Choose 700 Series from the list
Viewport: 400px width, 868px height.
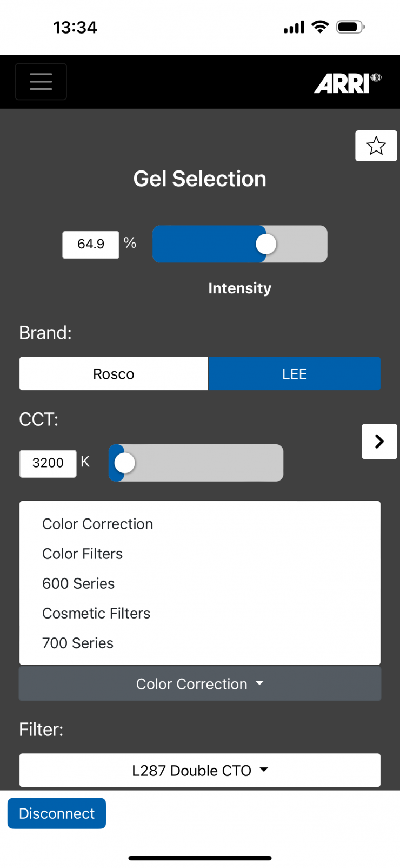[78, 643]
